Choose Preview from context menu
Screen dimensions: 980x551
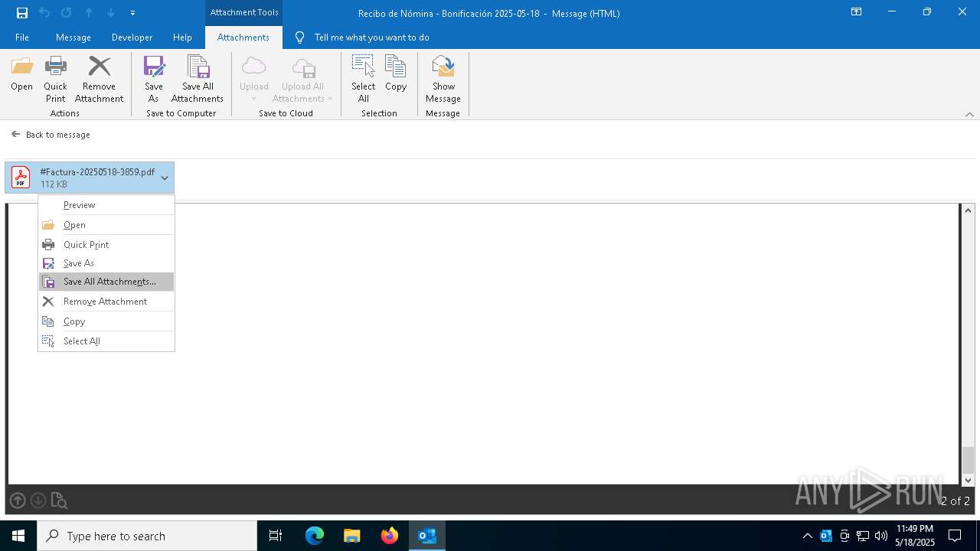click(x=106, y=205)
